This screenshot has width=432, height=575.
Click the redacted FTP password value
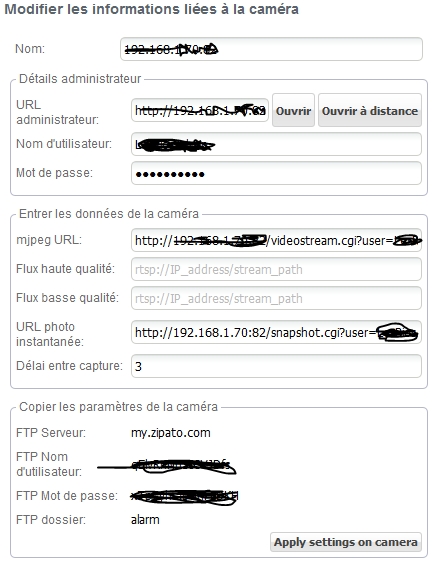[x=184, y=497]
